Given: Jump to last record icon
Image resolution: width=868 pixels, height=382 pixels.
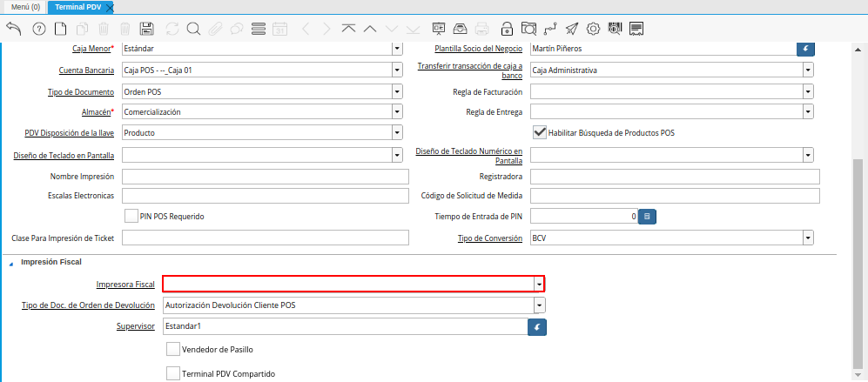Looking at the screenshot, I should [413, 29].
